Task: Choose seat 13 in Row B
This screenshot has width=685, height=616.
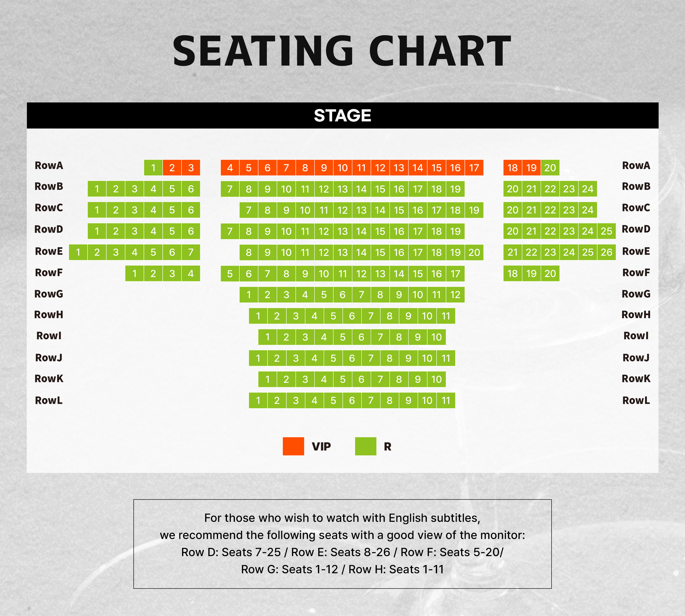Action: point(342,189)
